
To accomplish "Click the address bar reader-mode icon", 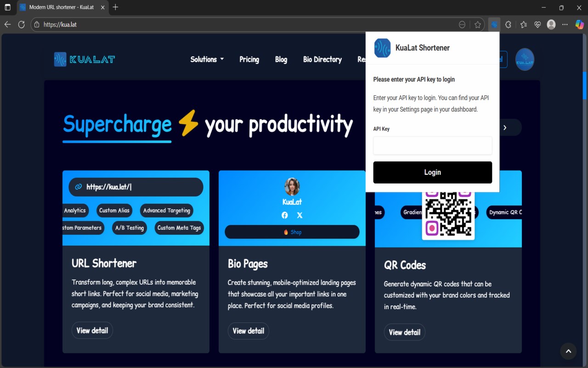I will 462,25.
